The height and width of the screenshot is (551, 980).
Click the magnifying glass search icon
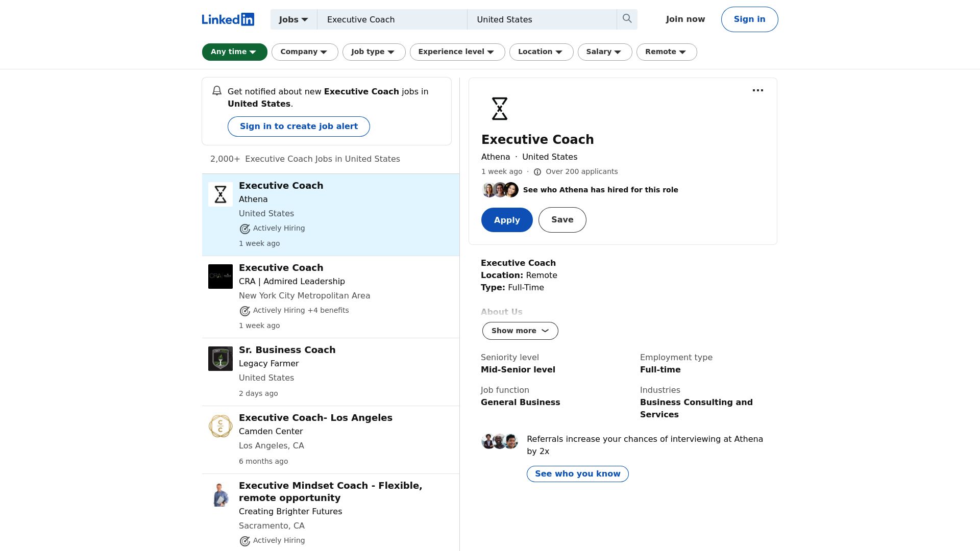point(627,19)
